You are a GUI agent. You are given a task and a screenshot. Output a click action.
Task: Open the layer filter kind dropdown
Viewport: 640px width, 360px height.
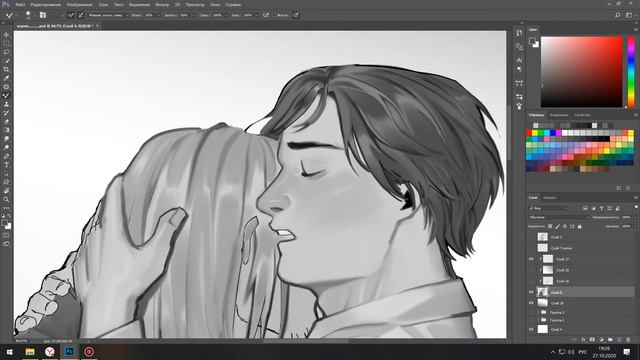[x=548, y=208]
